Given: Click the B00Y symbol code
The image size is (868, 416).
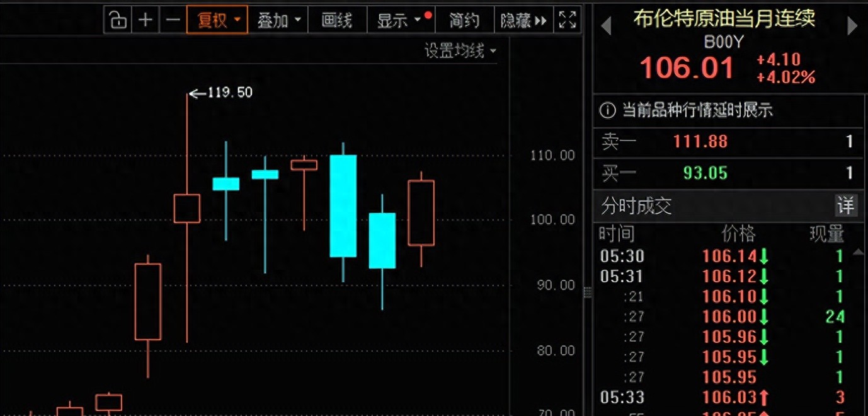Looking at the screenshot, I should tap(724, 42).
